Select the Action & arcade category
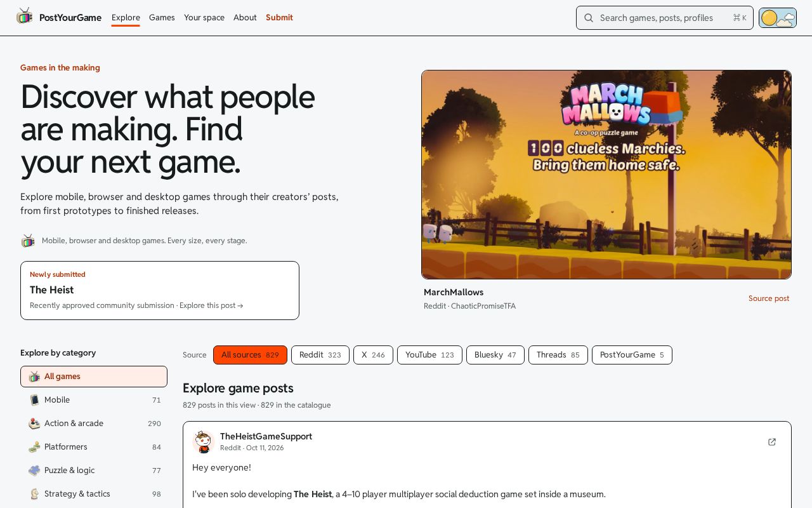The width and height of the screenshot is (812, 508). coord(94,424)
